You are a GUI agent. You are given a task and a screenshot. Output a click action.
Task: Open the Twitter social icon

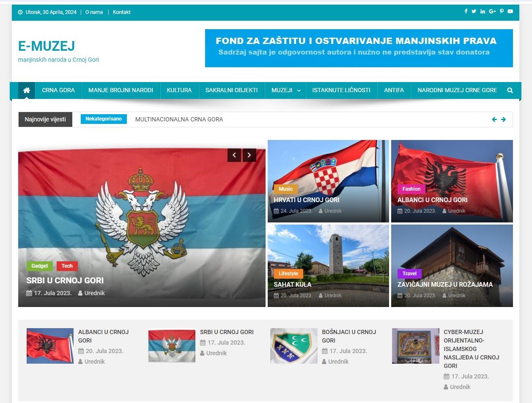click(474, 11)
